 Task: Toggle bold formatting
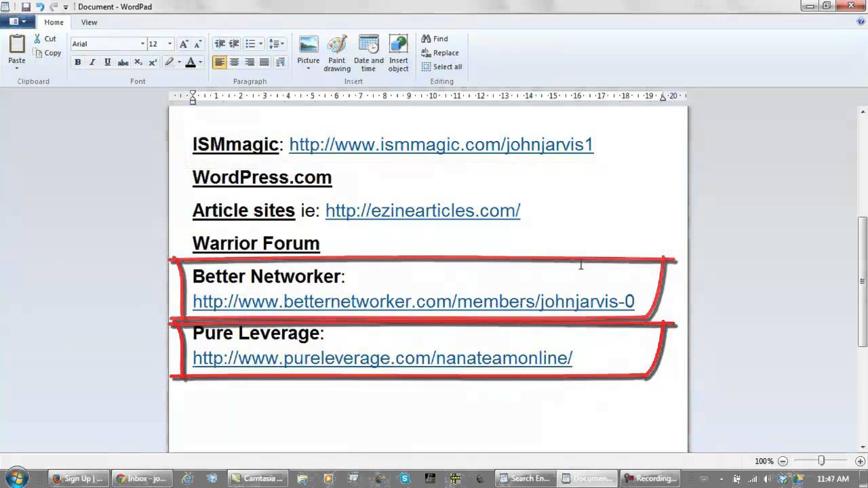click(77, 62)
